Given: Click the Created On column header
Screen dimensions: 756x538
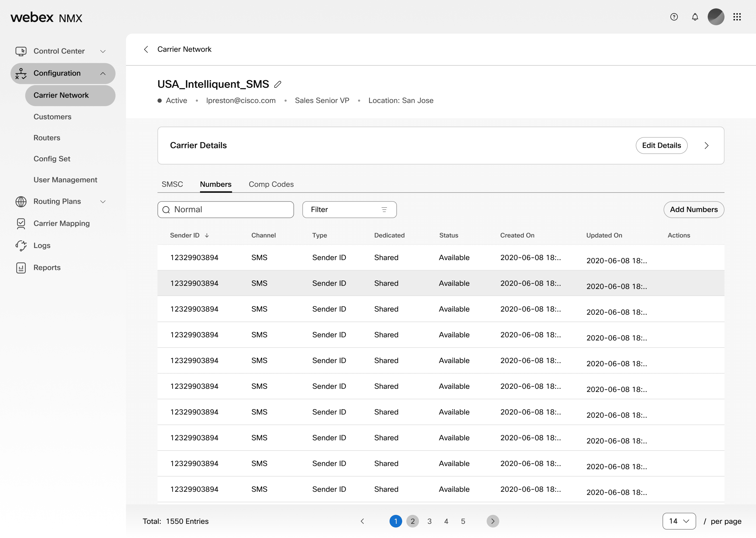Looking at the screenshot, I should pos(517,235).
